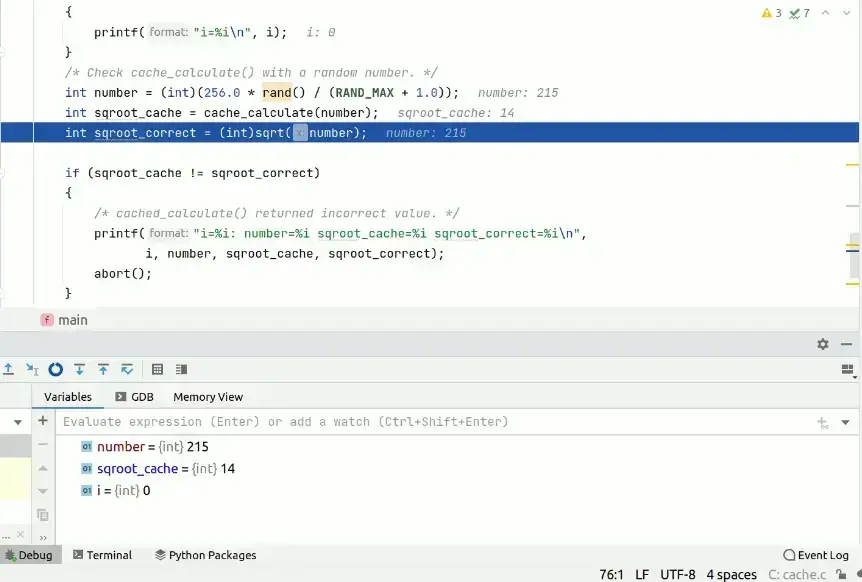This screenshot has height=582, width=862.
Task: Click the warnings count indicator
Action: 772,13
